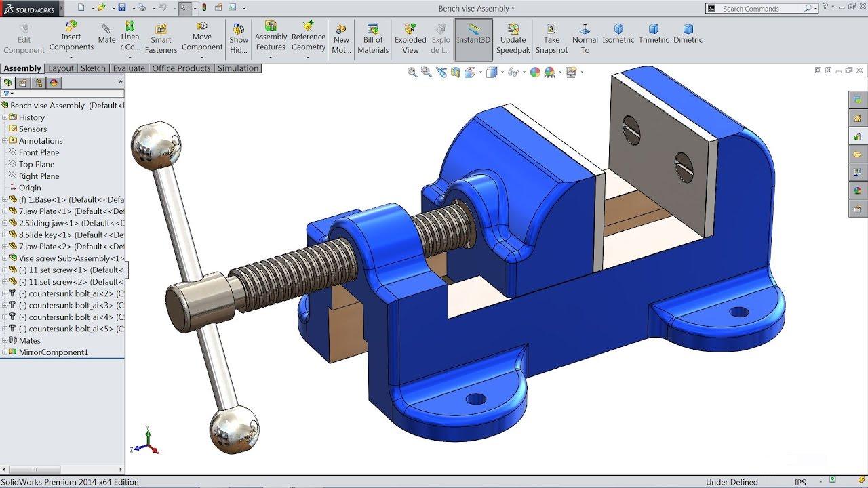Select Front Plane in tree
Image resolution: width=868 pixels, height=488 pixels.
(x=39, y=152)
